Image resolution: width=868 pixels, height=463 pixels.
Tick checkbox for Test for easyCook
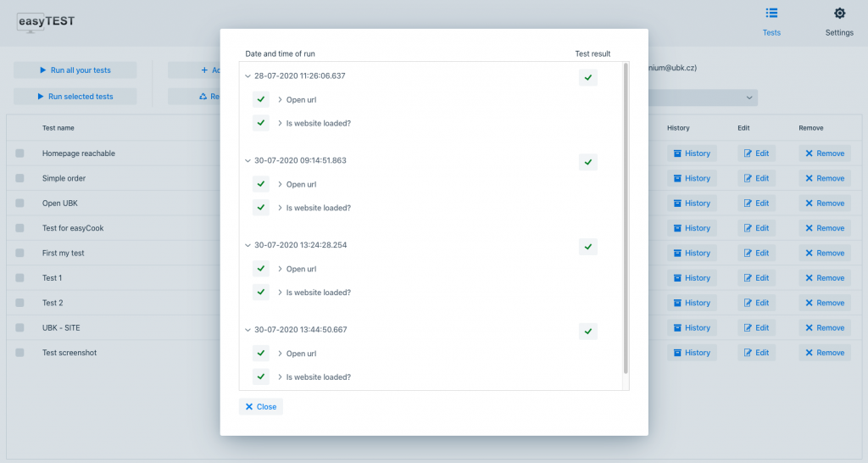20,227
